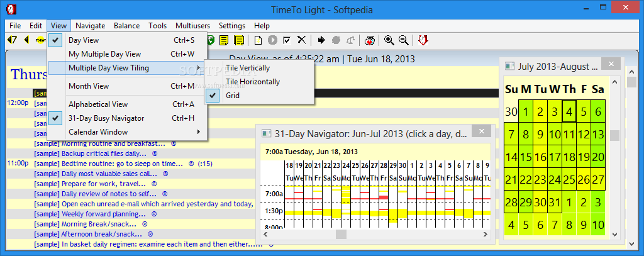Screen dimensions: 644x256
Task: Choose My Multiple Day View
Action: [127, 54]
